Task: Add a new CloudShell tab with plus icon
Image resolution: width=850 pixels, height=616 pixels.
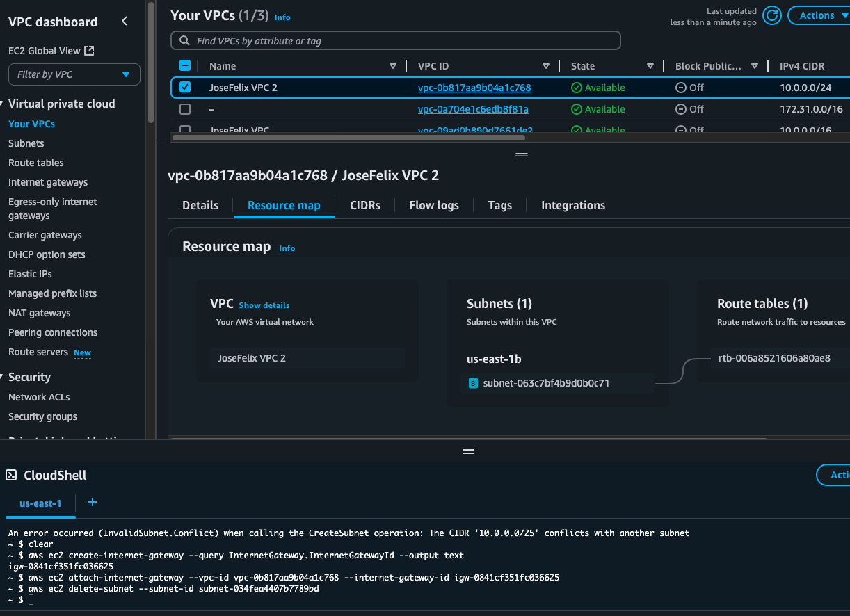Action: (93, 502)
